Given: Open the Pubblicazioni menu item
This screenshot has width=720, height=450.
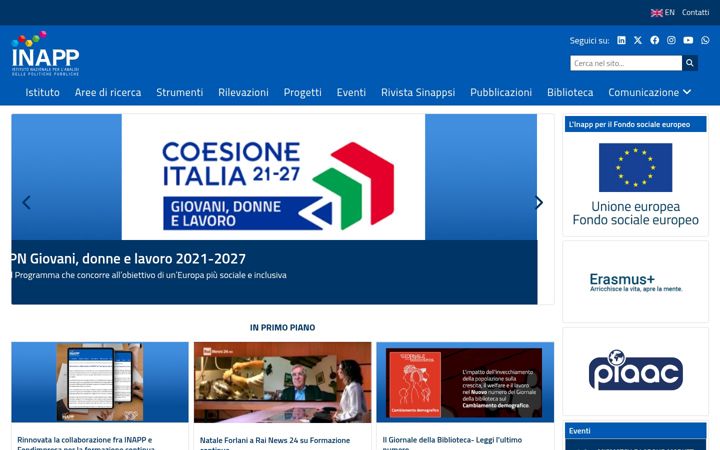Looking at the screenshot, I should (501, 92).
